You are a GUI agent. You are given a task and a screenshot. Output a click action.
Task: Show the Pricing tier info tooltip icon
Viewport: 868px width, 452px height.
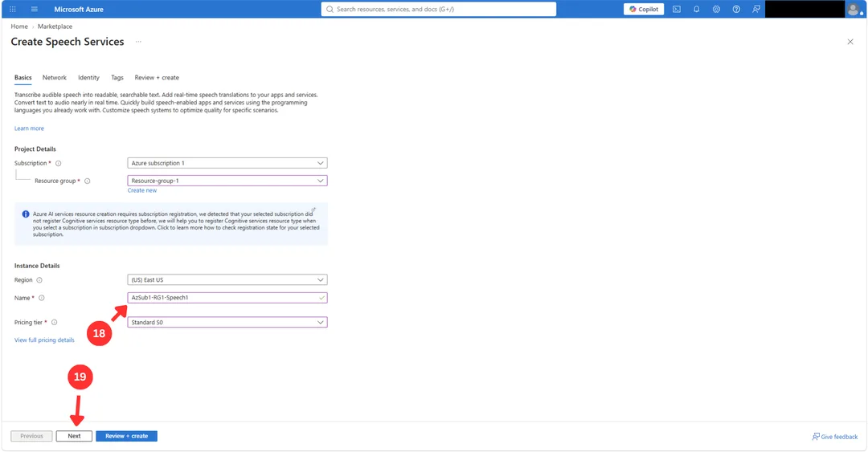coord(55,322)
